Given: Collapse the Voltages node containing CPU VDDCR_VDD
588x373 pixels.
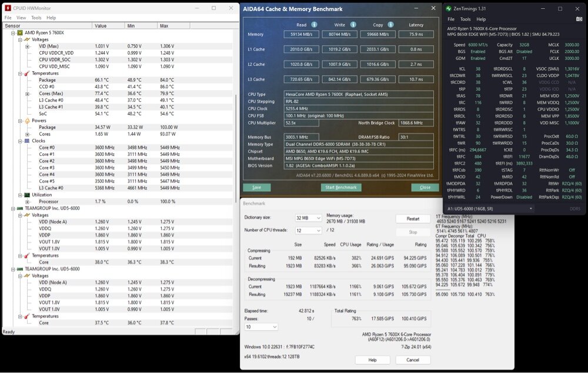Looking at the screenshot, I should [x=20, y=40].
